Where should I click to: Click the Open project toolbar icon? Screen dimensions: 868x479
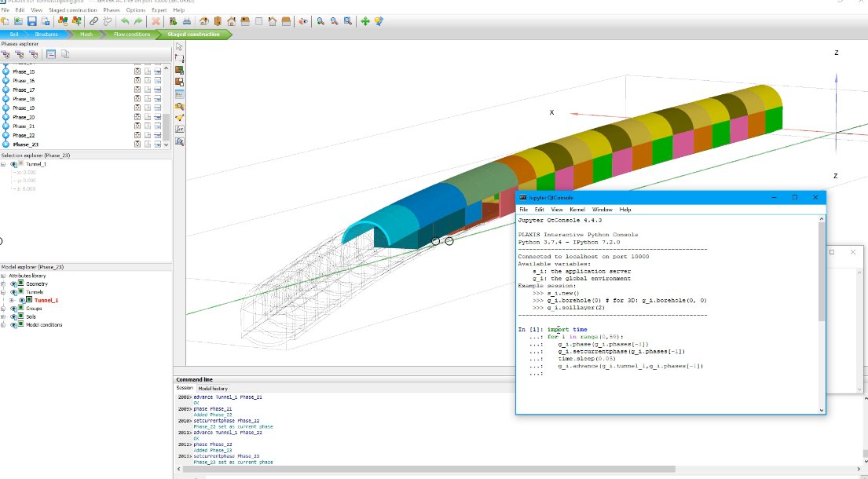click(x=18, y=21)
